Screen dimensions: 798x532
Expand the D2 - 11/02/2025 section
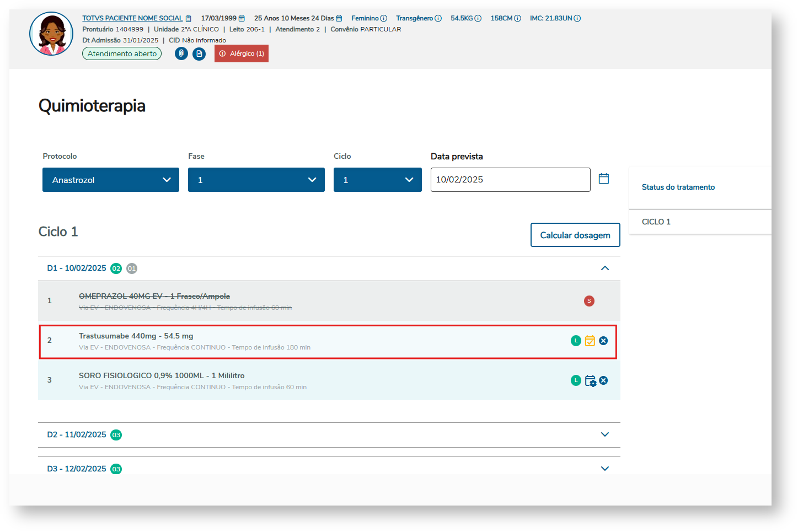pyautogui.click(x=604, y=434)
